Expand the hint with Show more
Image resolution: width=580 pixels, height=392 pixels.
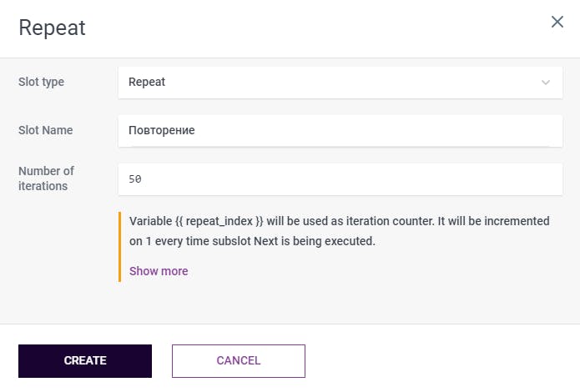(159, 271)
